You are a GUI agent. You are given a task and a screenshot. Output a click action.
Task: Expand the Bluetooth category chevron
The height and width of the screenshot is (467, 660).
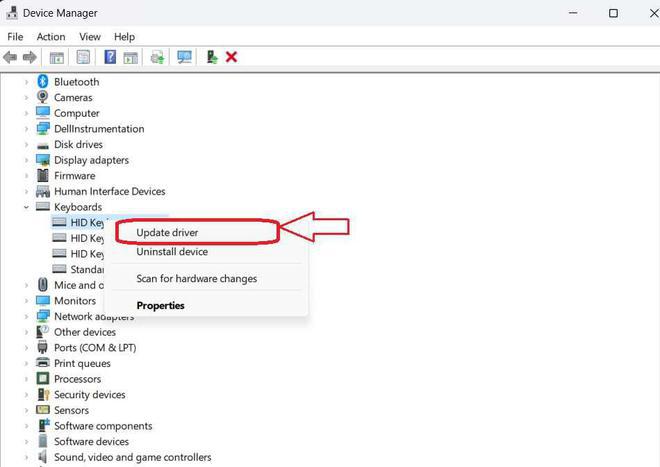pos(27,82)
